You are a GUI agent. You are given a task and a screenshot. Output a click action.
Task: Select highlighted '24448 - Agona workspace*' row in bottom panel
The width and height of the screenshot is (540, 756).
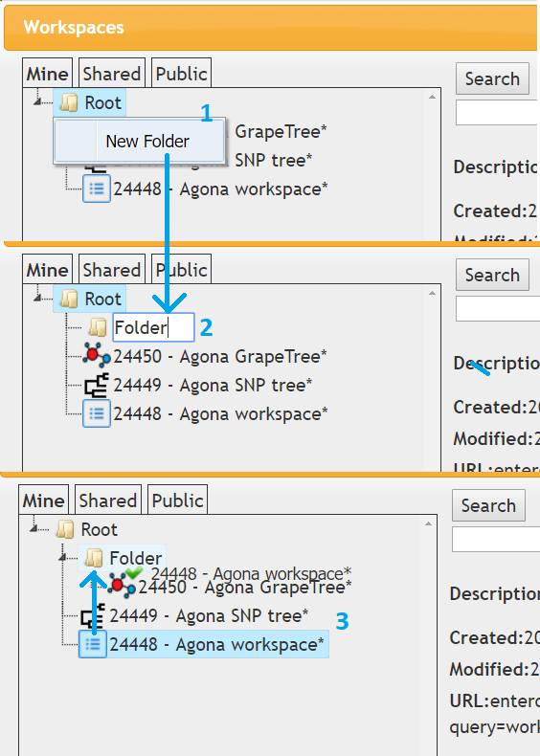click(x=204, y=644)
